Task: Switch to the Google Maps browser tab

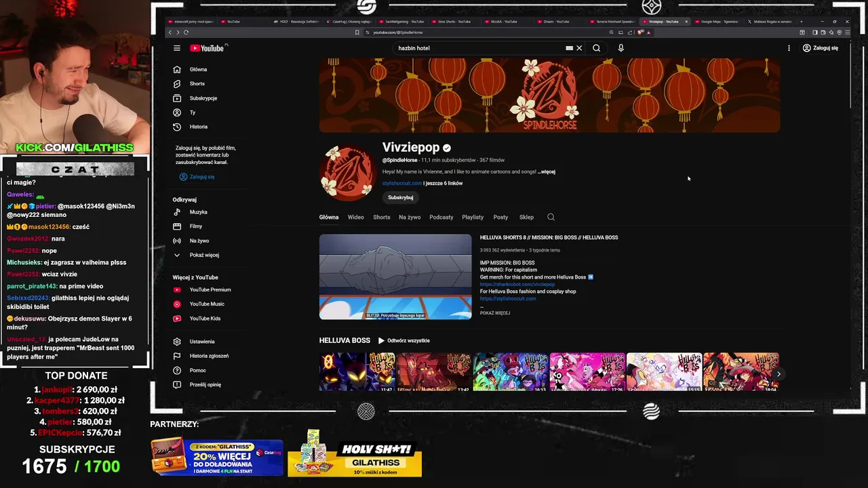Action: click(717, 22)
